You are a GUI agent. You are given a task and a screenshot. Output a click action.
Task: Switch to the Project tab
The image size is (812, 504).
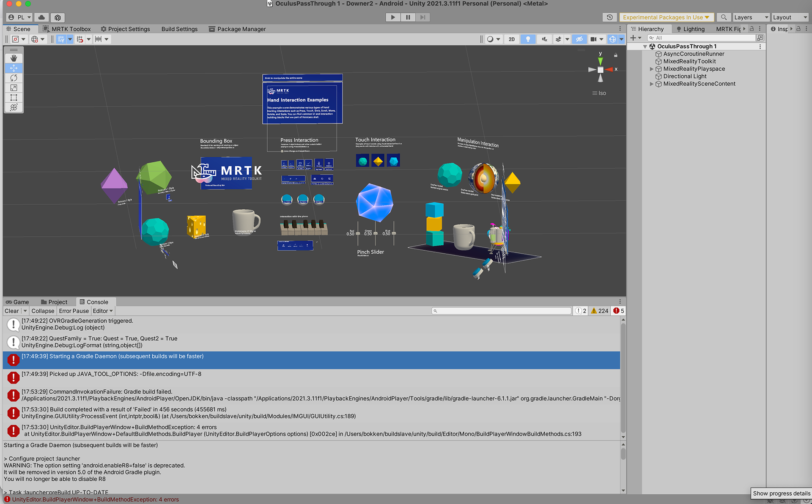54,302
